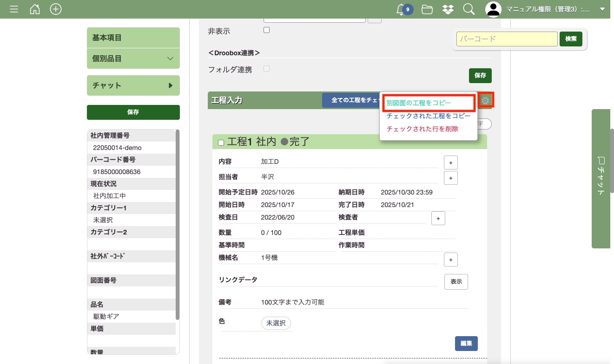
Task: Open the hamburger menu icon
Action: [14, 9]
